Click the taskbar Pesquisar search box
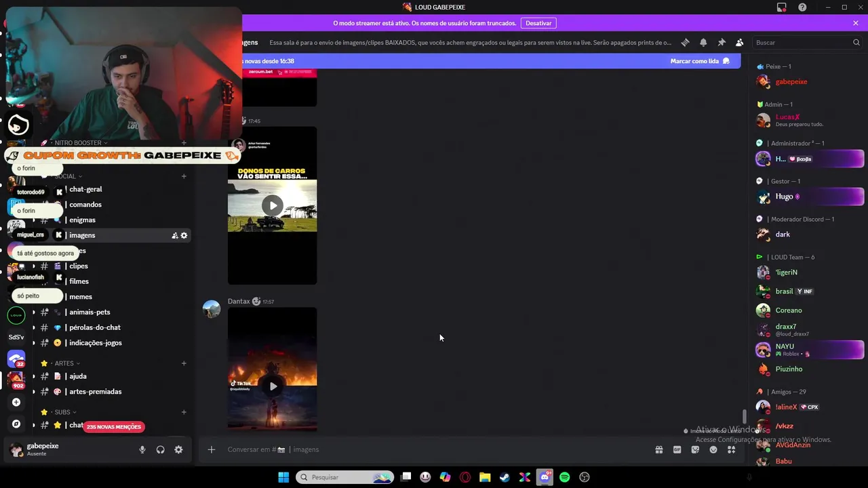The width and height of the screenshot is (868, 488). (x=346, y=477)
